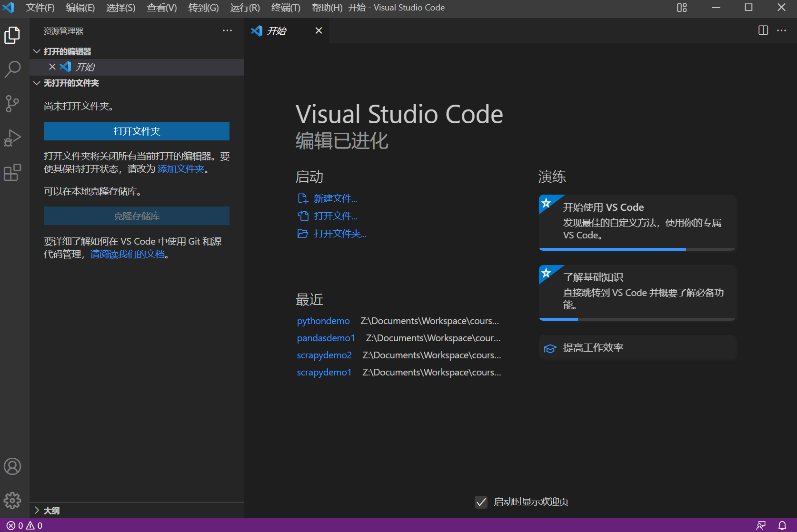Click the feedback icon in status bar

pos(761,525)
